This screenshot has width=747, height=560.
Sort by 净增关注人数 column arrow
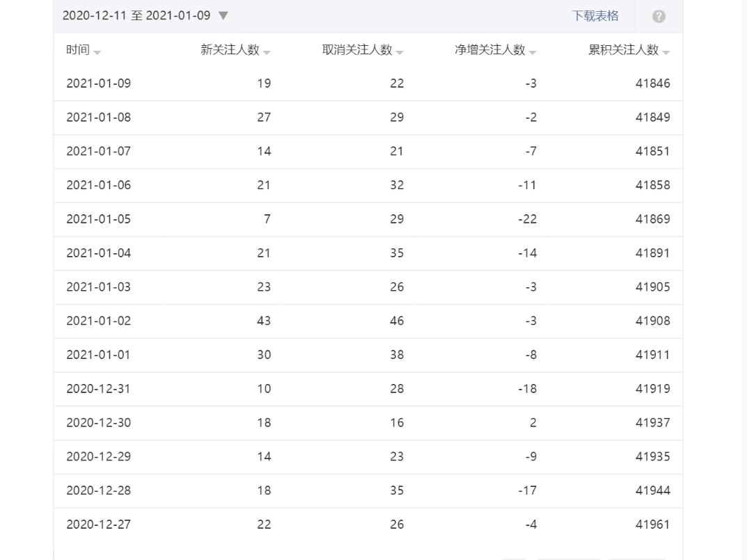(x=533, y=52)
